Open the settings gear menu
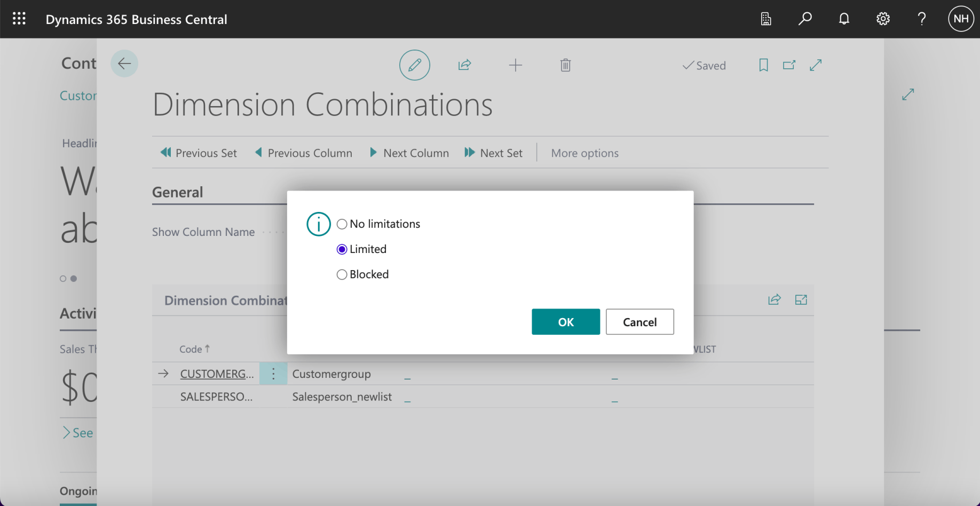 click(883, 19)
